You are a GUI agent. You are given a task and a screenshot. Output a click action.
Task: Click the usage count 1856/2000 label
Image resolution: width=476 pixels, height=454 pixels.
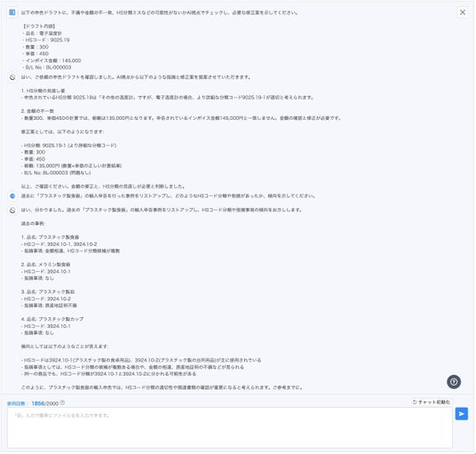[x=45, y=403]
